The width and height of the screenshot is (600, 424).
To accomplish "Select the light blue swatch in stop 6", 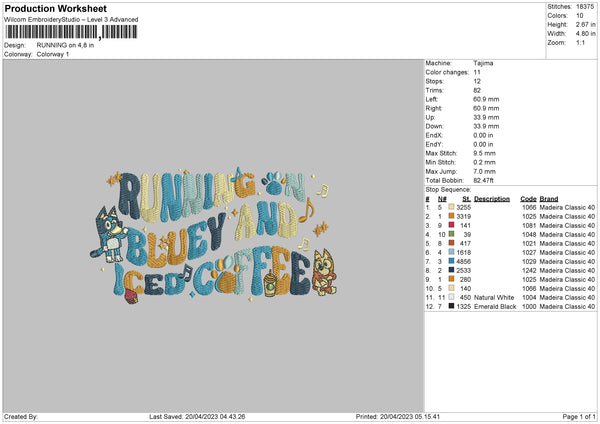I will click(452, 252).
